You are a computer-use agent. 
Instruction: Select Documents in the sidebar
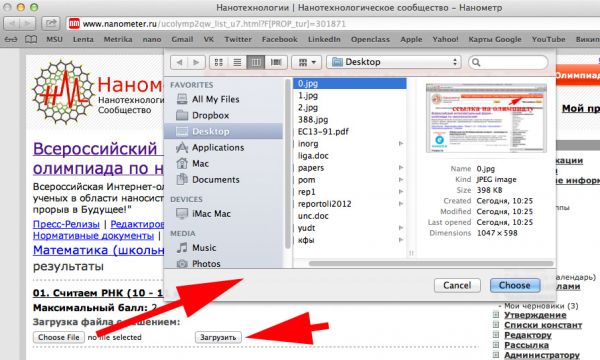pos(224,179)
